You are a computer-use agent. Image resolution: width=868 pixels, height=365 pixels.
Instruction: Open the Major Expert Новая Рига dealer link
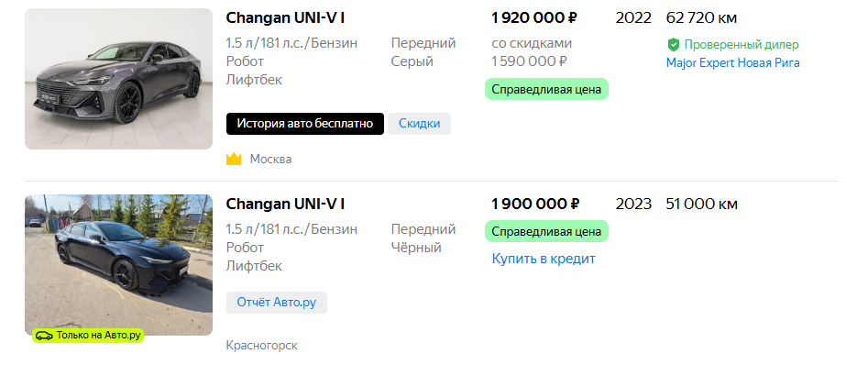(x=733, y=62)
